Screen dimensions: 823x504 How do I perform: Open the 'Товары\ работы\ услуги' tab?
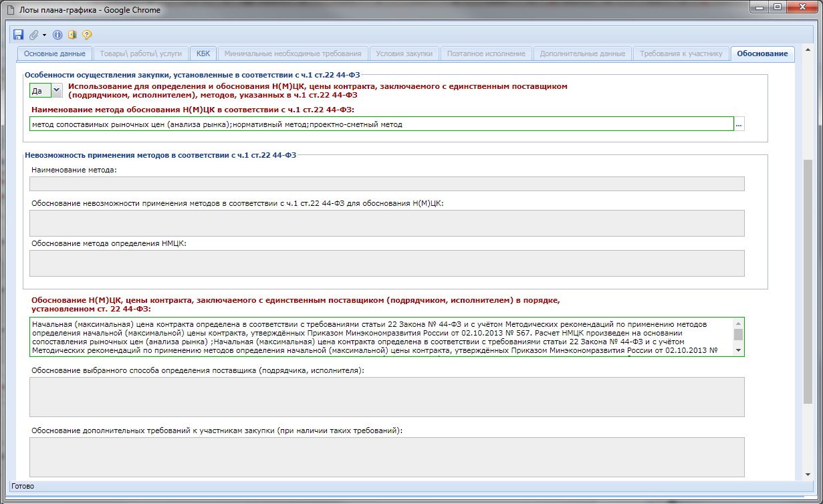141,53
